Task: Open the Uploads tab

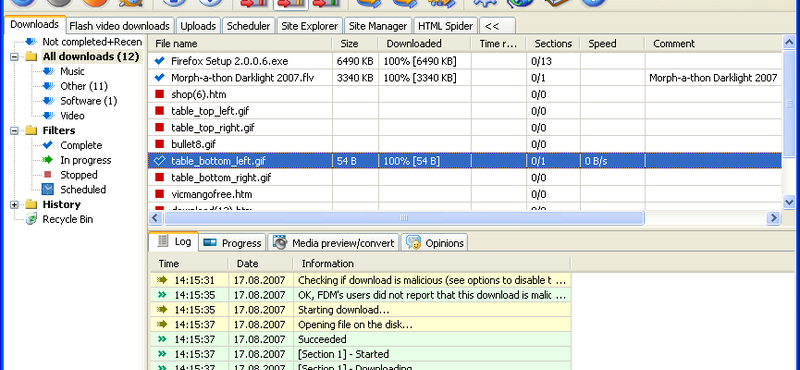Action: point(198,26)
